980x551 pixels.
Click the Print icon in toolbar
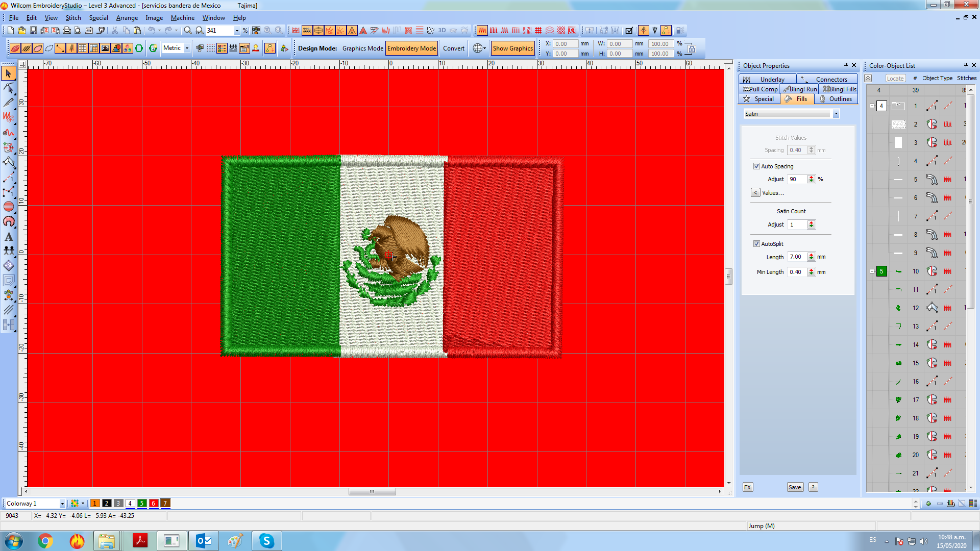pyautogui.click(x=66, y=31)
